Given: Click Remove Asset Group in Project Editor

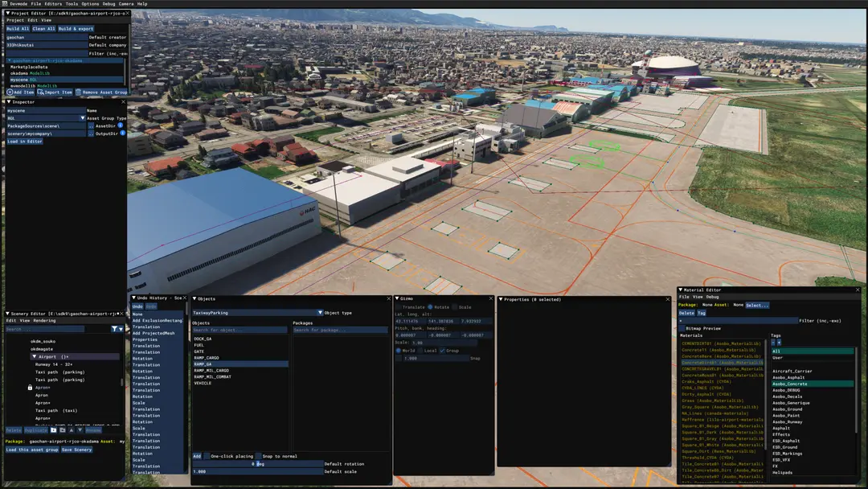Looking at the screenshot, I should coord(101,92).
